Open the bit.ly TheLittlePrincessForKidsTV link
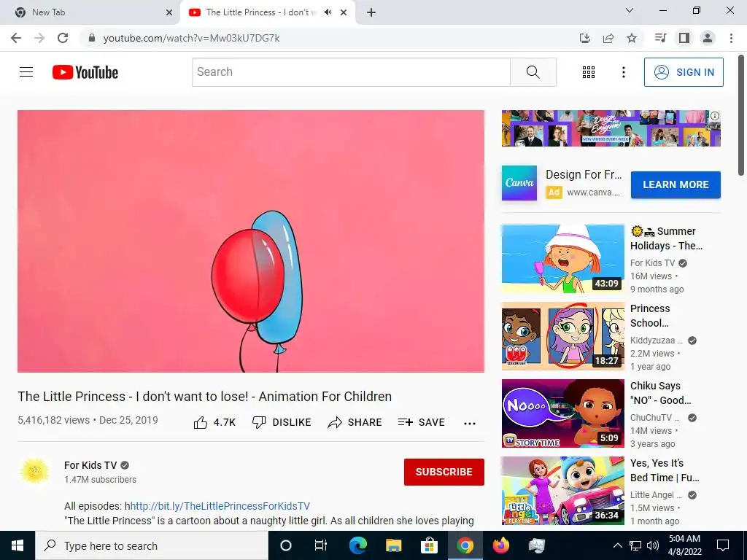The width and height of the screenshot is (747, 560). (220, 506)
